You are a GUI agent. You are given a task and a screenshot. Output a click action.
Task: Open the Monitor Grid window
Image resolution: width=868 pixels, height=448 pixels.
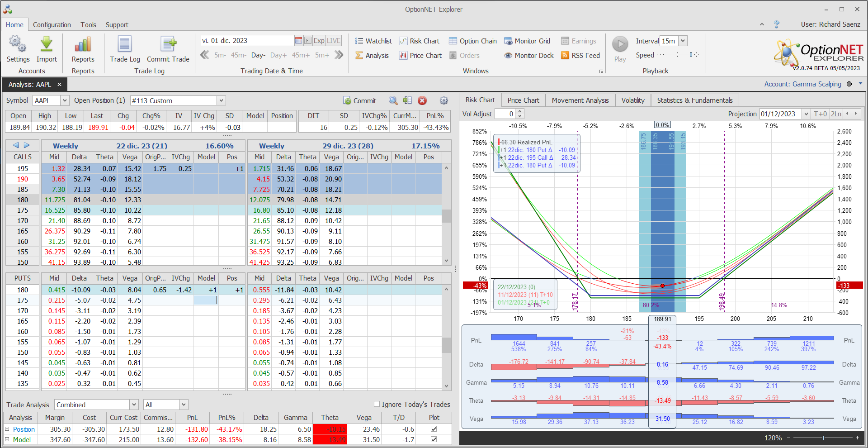click(527, 41)
